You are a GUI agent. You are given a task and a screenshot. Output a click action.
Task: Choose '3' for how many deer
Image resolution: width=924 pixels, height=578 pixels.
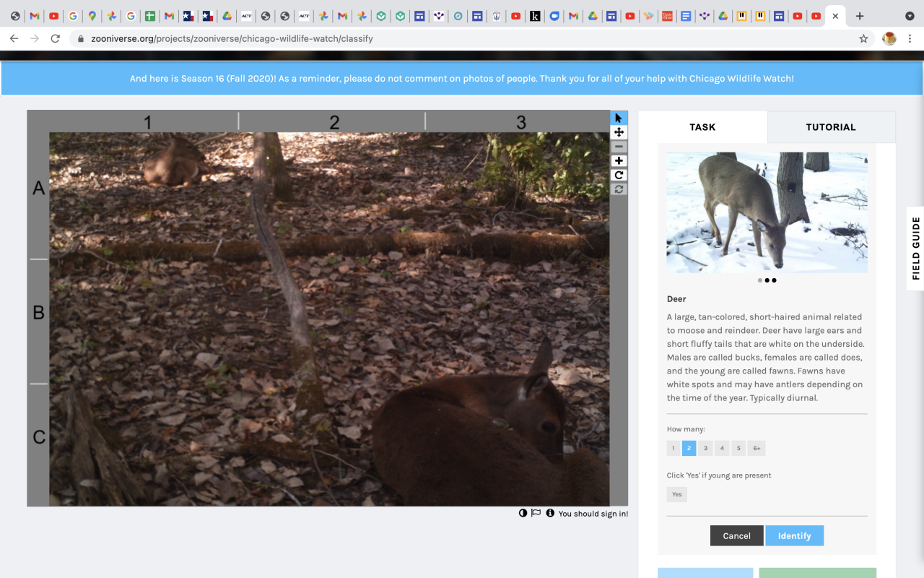(x=705, y=449)
